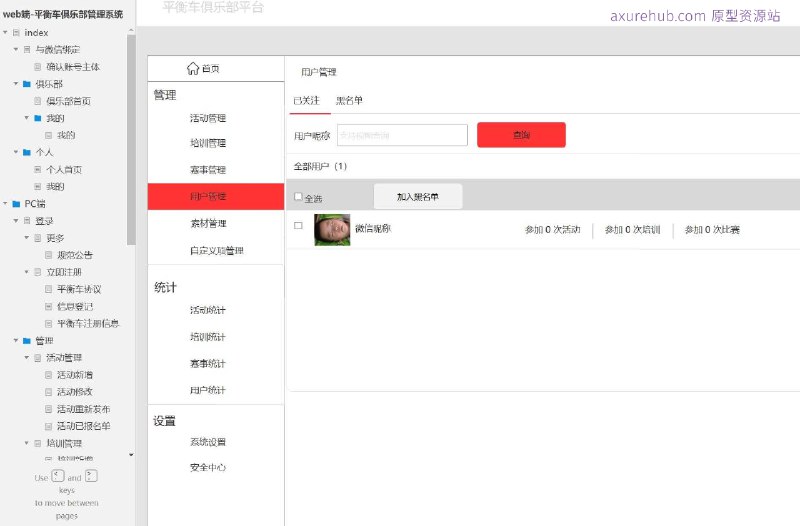Tick the checkbox for 微信昵称 user row

298,226
